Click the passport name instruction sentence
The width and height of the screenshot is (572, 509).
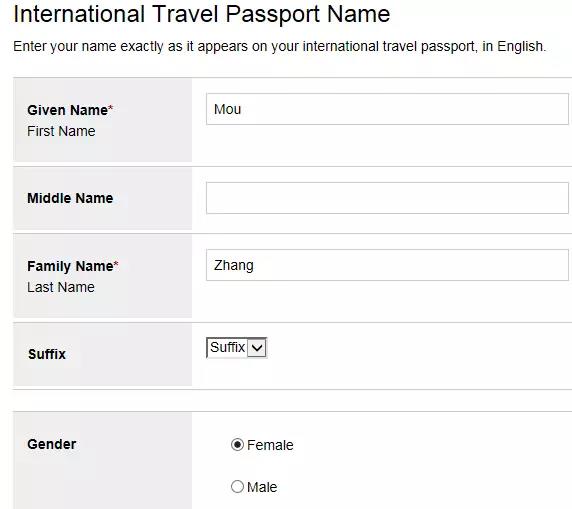pos(279,47)
